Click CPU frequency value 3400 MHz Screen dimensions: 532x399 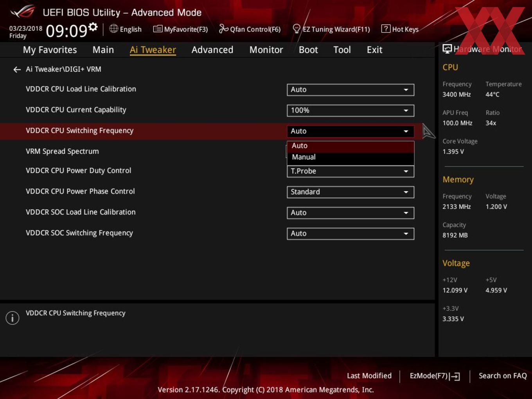click(x=457, y=94)
